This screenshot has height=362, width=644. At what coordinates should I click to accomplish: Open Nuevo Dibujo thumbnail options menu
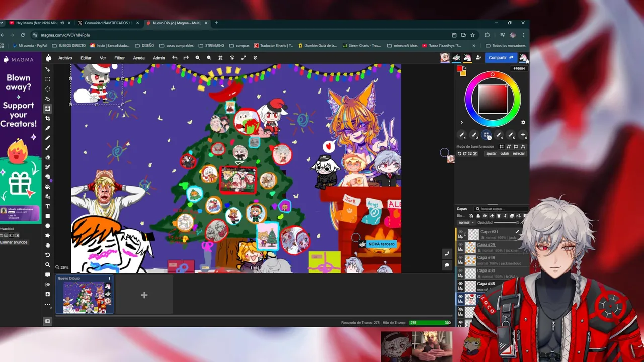click(109, 278)
